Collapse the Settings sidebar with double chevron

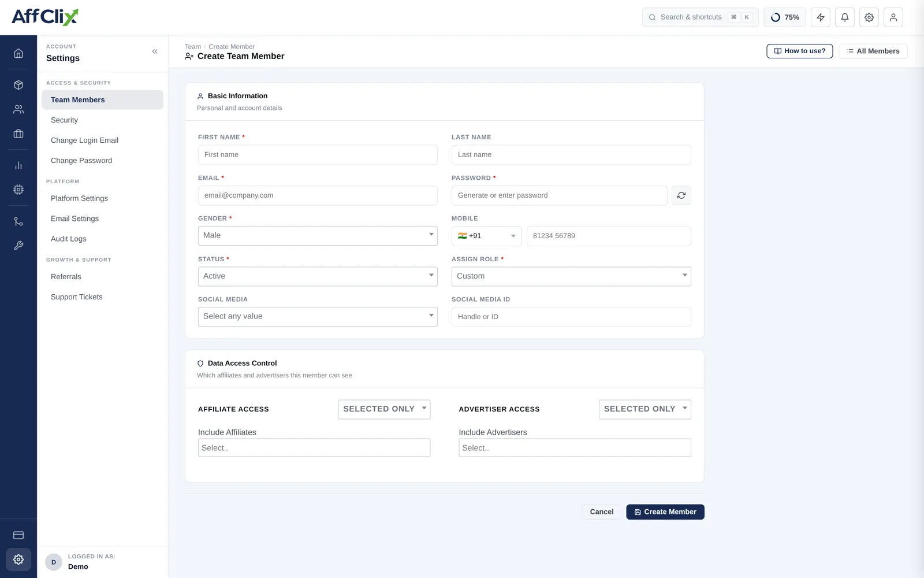pyautogui.click(x=155, y=51)
